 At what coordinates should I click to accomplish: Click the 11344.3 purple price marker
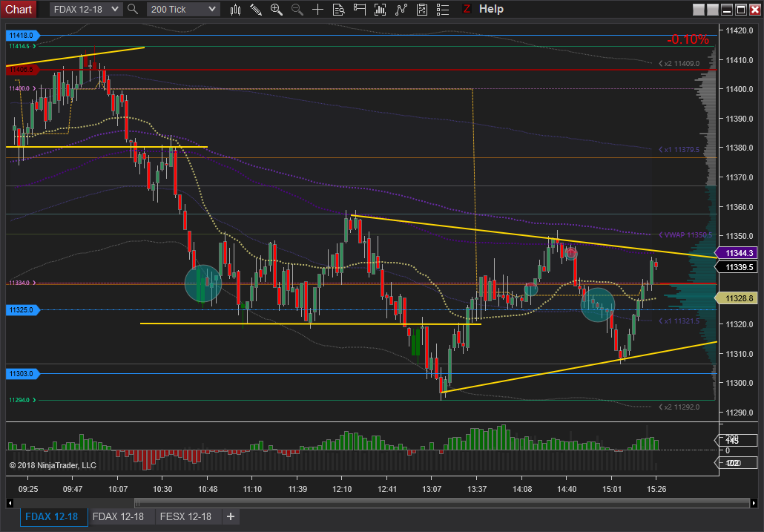point(737,253)
